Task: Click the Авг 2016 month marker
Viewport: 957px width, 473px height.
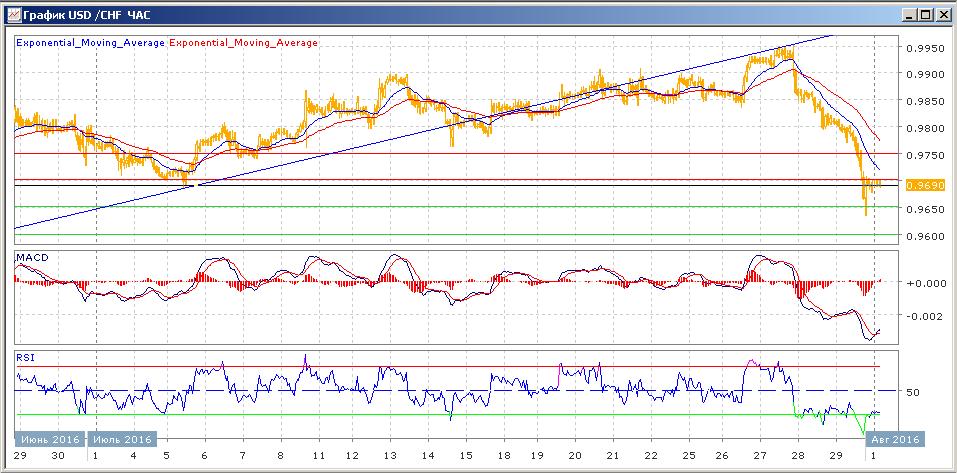Action: 895,439
